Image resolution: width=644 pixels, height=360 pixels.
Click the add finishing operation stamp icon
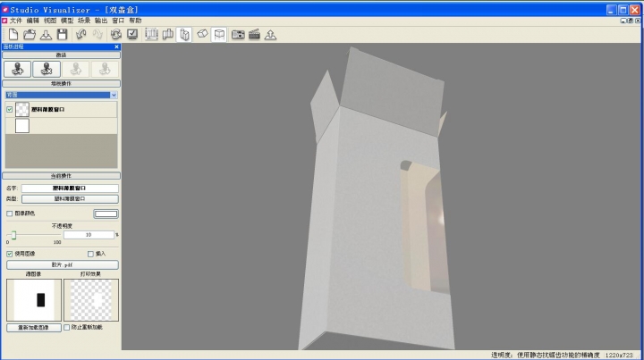point(17,69)
